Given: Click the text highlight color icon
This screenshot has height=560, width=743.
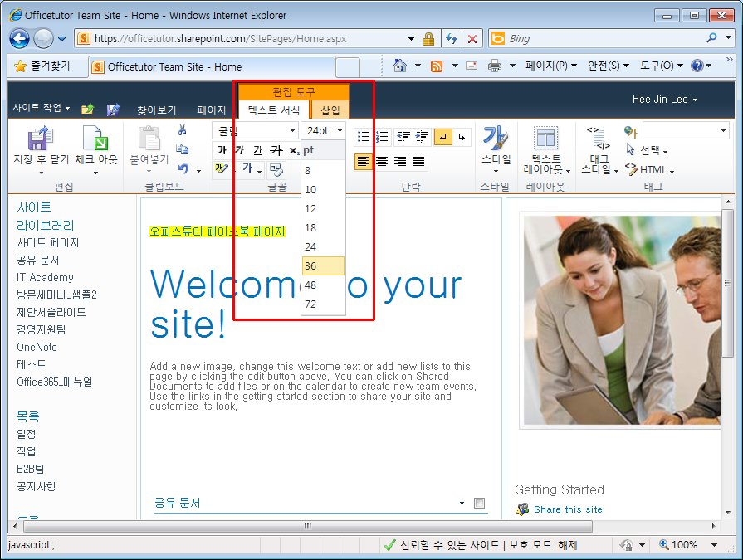Looking at the screenshot, I should click(221, 168).
